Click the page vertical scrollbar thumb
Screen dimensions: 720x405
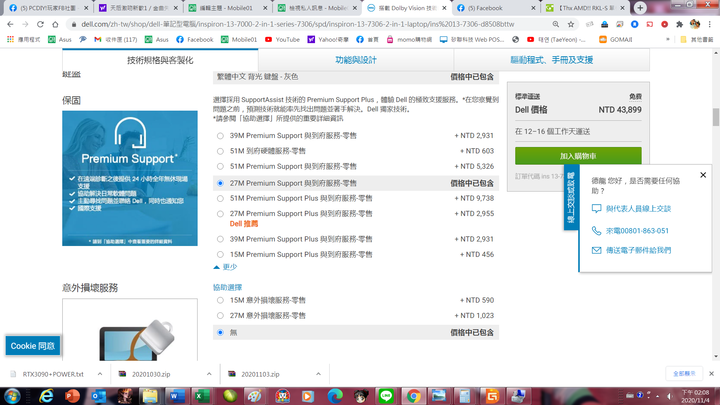(x=715, y=117)
